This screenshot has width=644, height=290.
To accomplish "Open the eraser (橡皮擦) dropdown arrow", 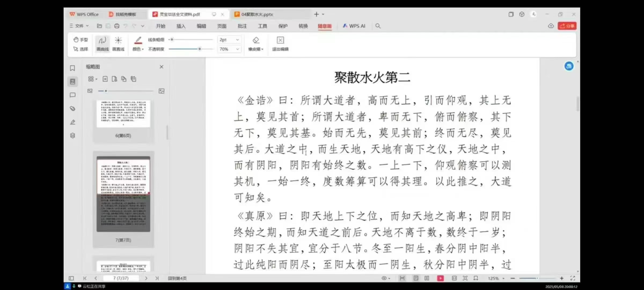I will 262,49.
